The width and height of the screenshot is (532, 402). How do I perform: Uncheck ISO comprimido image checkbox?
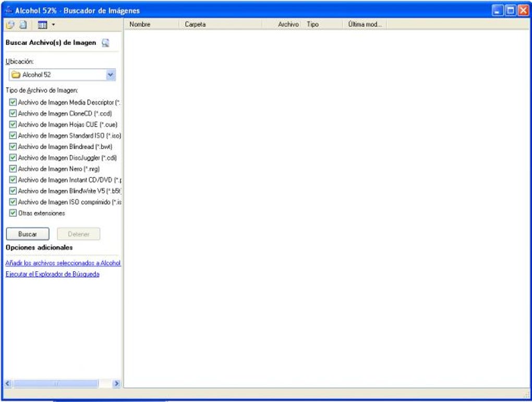point(13,202)
